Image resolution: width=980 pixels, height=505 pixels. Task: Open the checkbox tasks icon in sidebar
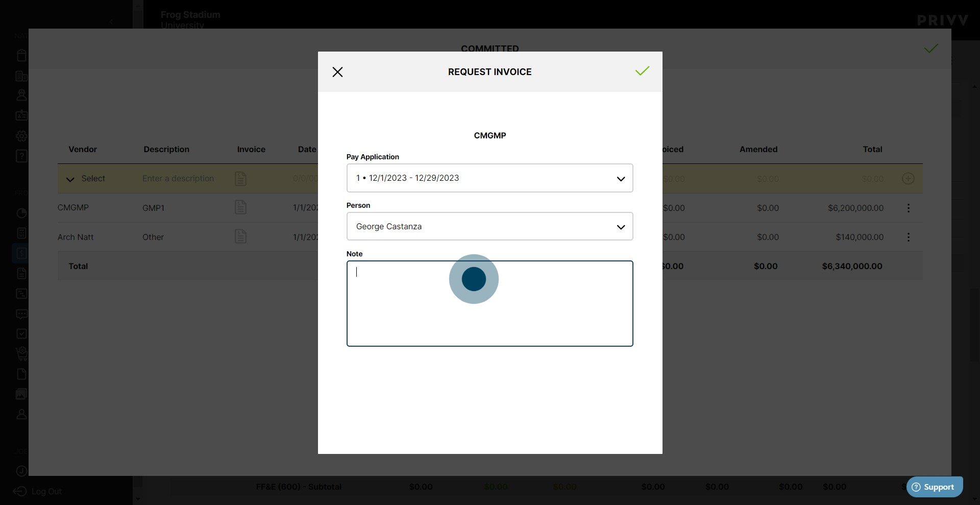(21, 334)
